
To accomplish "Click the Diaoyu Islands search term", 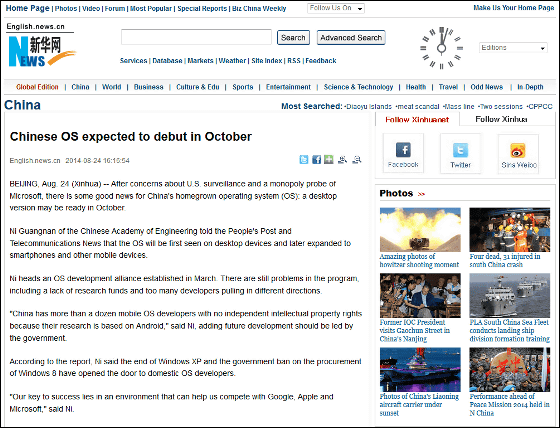I will [x=369, y=106].
